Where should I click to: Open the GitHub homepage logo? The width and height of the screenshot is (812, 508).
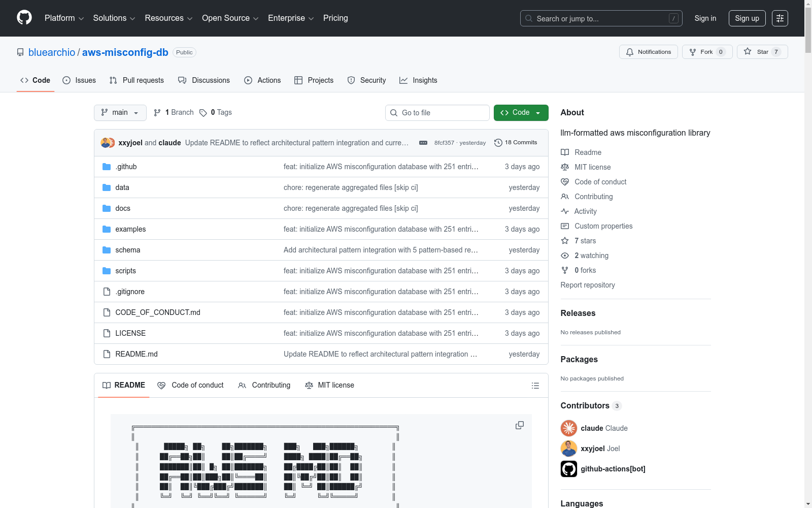[x=24, y=18]
